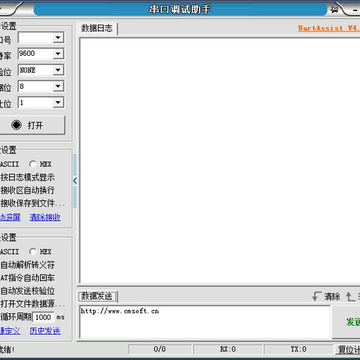Select ASCII option above 自动解析转义符
This screenshot has height=360, width=360.
pos(9,251)
